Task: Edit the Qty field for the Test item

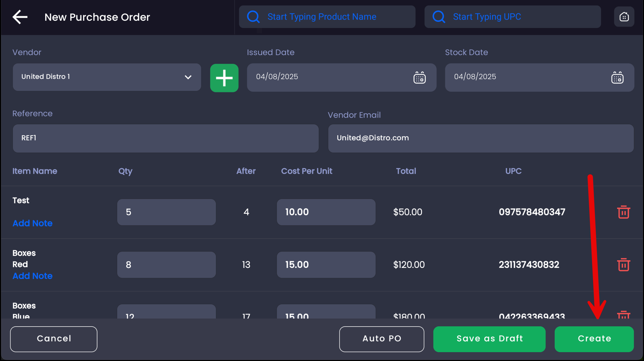Action: (x=166, y=212)
